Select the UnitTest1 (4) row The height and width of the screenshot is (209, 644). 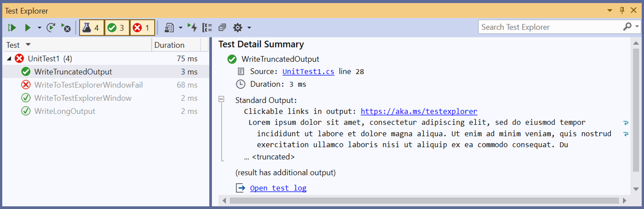point(106,59)
